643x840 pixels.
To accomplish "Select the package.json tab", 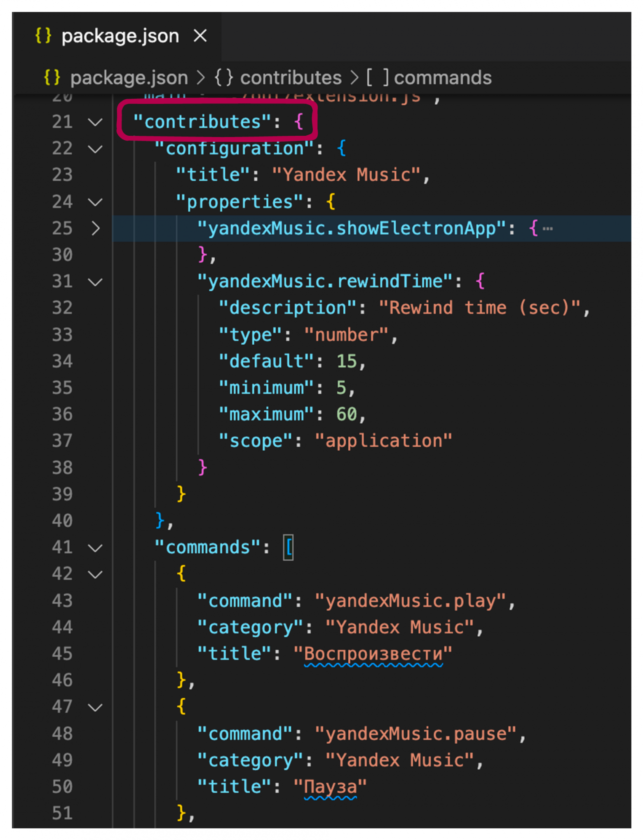I will point(117,36).
